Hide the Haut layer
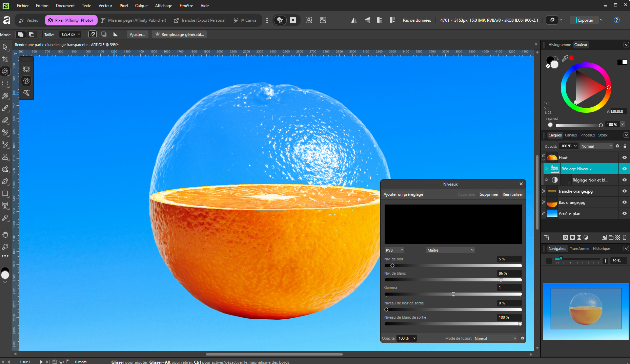The height and width of the screenshot is (364, 630). coord(624,158)
